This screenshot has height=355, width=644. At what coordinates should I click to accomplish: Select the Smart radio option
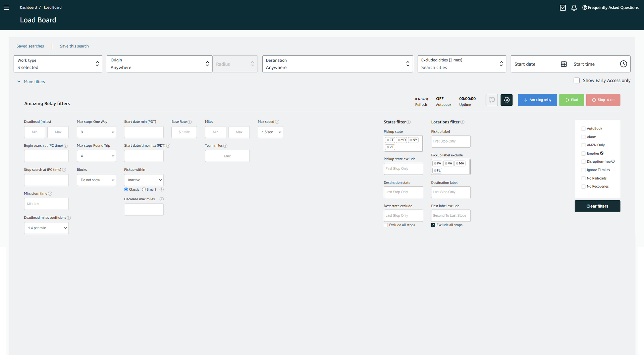click(144, 190)
